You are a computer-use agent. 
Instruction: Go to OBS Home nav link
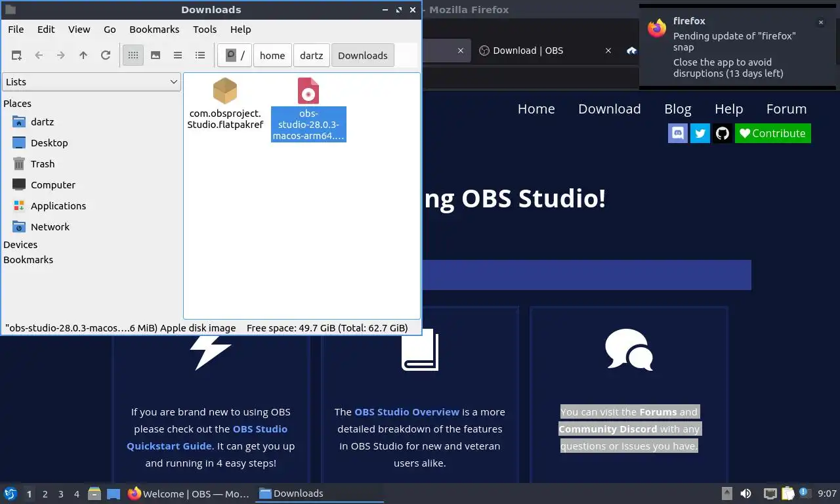[x=536, y=109]
